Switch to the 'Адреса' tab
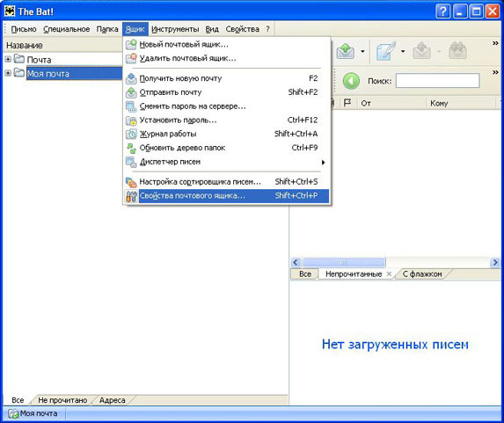 [113, 400]
